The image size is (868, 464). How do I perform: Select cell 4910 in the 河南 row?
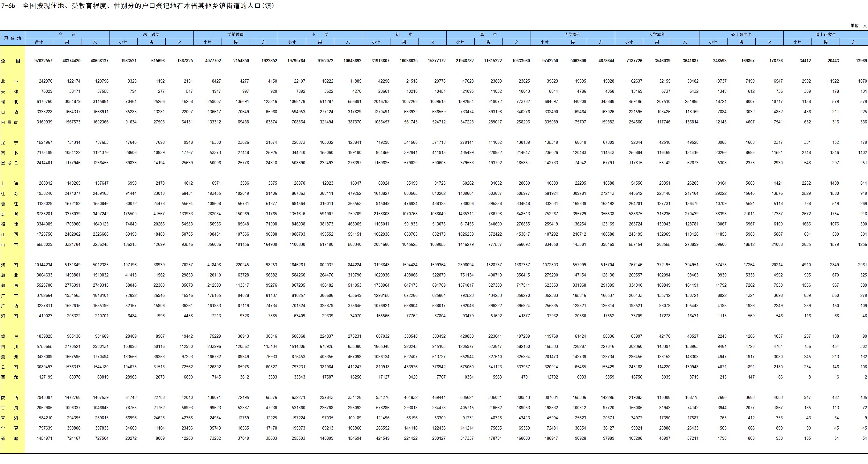click(806, 265)
